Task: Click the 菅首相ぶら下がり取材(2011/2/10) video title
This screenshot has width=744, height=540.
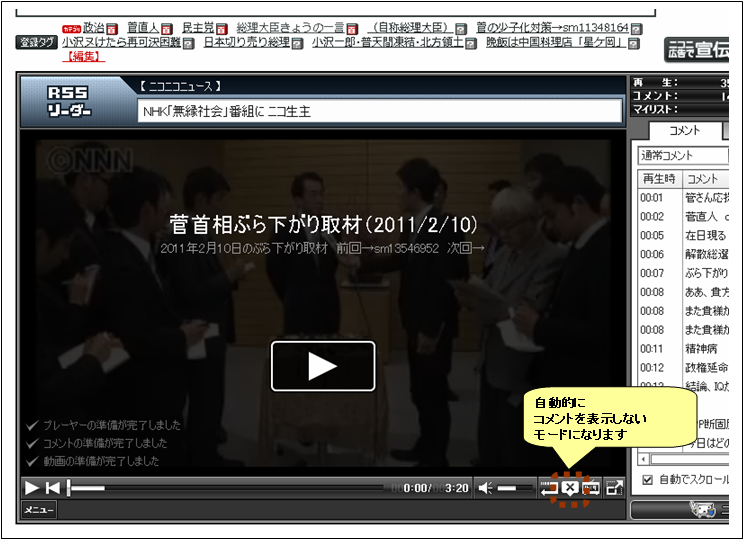Action: [324, 224]
